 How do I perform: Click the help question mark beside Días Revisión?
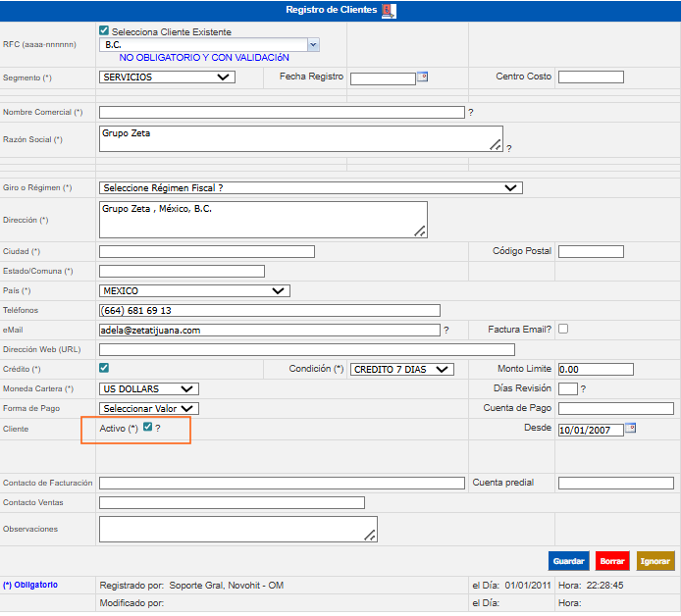[583, 389]
